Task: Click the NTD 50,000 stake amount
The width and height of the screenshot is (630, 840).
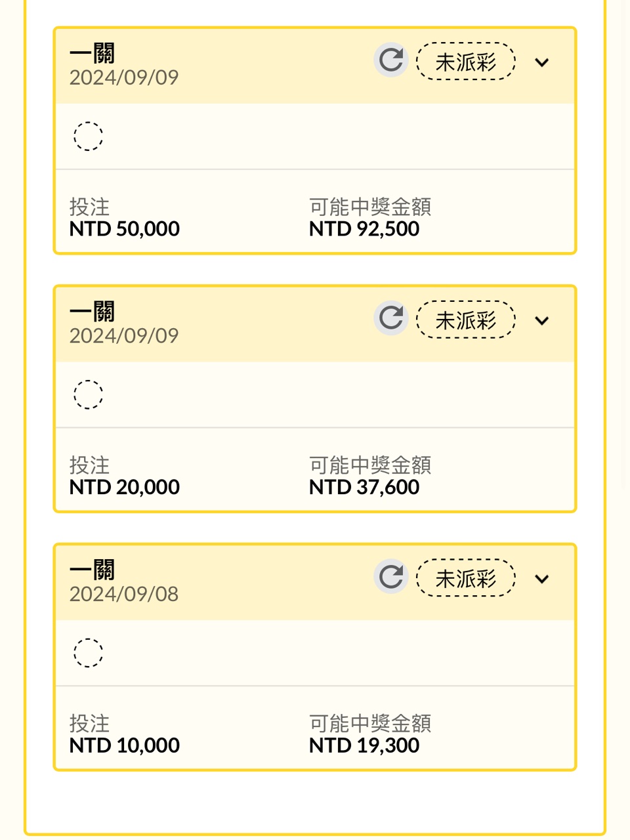Action: tap(125, 229)
